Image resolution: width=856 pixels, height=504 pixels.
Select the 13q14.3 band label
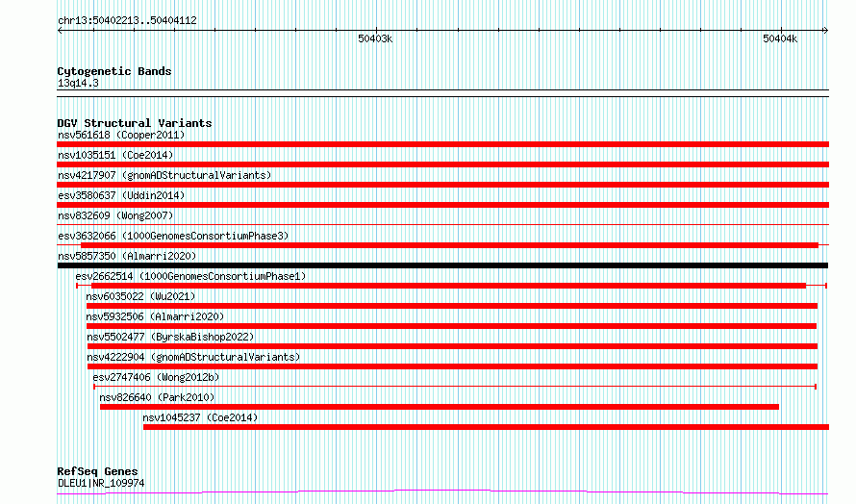[x=78, y=83]
